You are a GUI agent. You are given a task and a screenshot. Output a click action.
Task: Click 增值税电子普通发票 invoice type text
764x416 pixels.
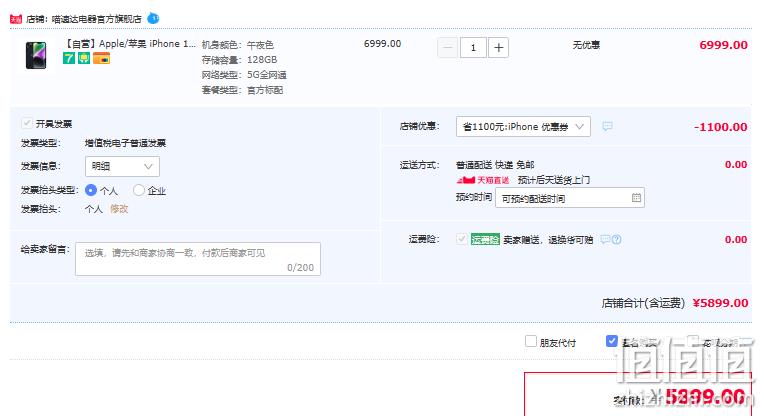pyautogui.click(x=125, y=143)
